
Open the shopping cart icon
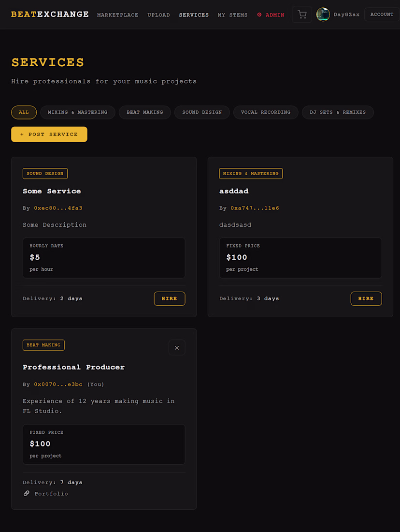[x=302, y=15]
